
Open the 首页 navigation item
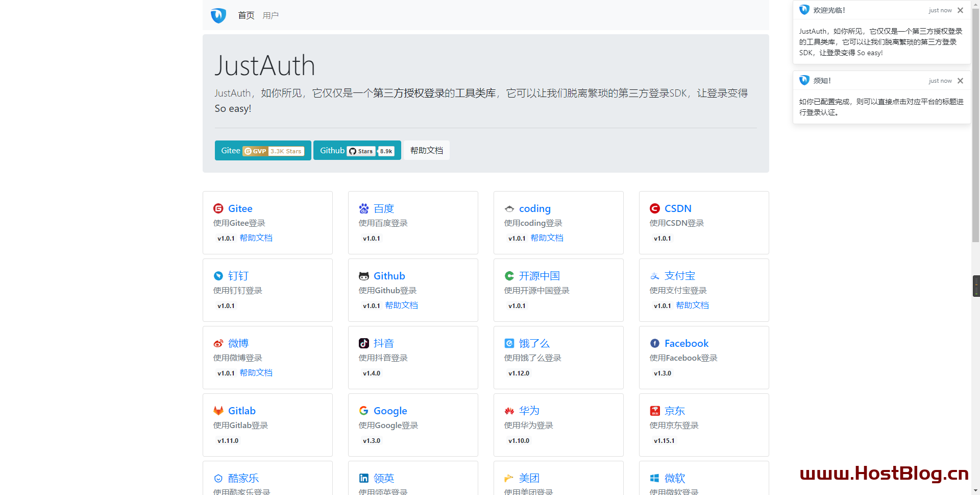[246, 15]
